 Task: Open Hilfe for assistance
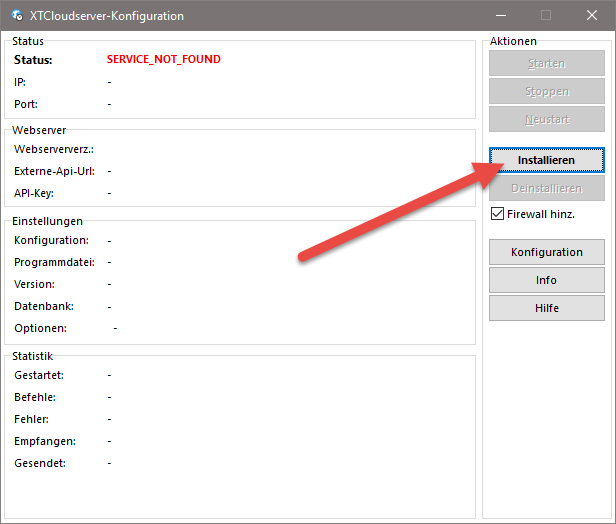pyautogui.click(x=546, y=308)
